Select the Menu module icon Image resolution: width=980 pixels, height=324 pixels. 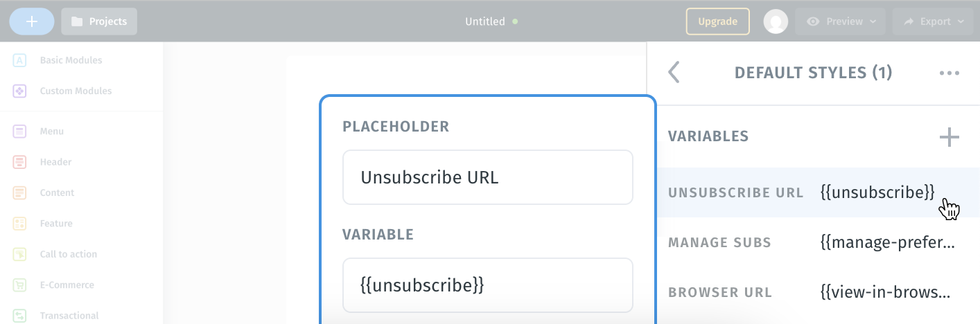[x=19, y=131]
